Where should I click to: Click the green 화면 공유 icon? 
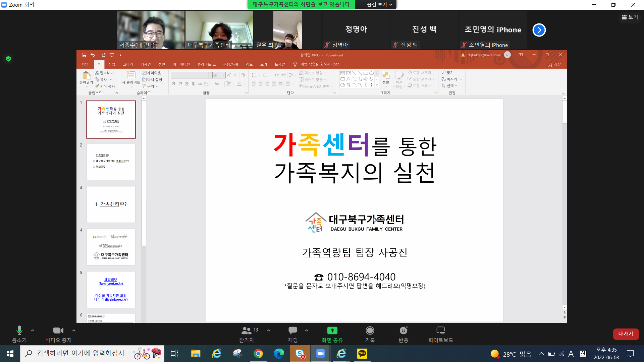tap(332, 330)
